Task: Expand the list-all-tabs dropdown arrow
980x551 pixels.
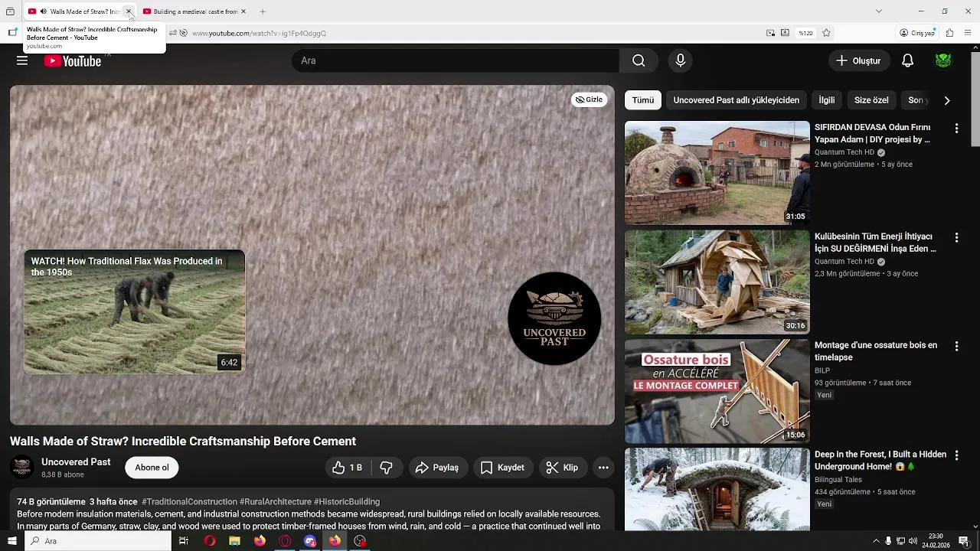Action: coord(879,11)
